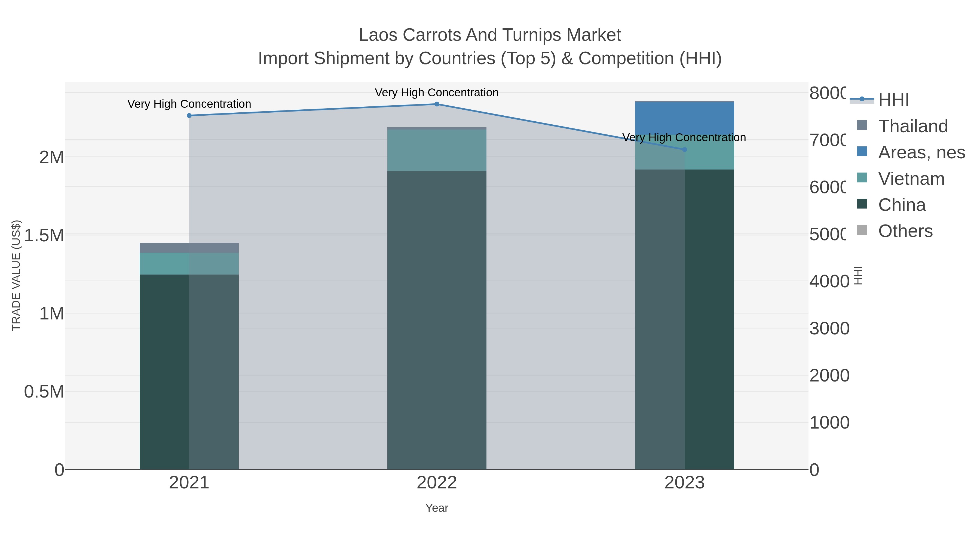Click the 2023 China bar segment
This screenshot has height=551, width=980.
(x=684, y=319)
